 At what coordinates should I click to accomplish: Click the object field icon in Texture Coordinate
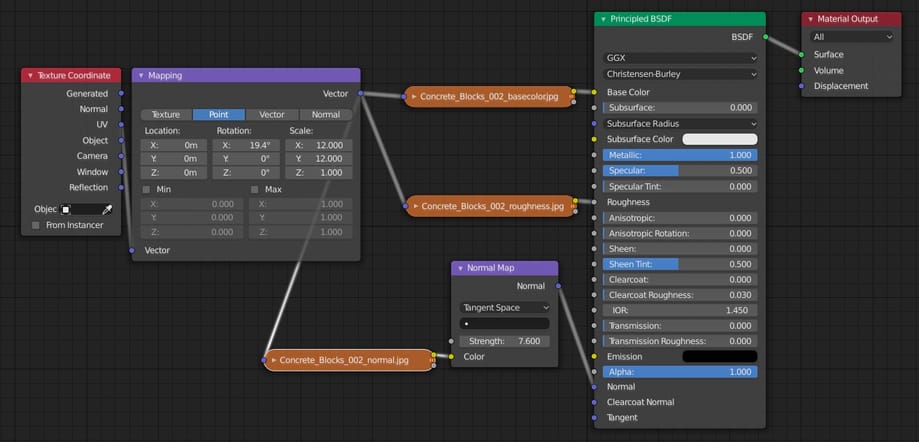tap(66, 209)
